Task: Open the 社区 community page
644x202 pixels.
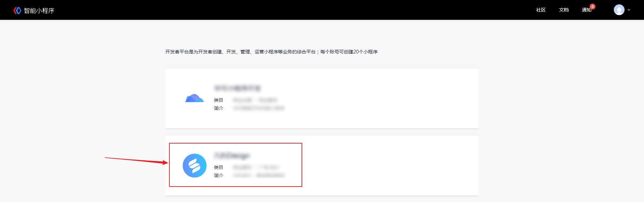Action: (541, 10)
